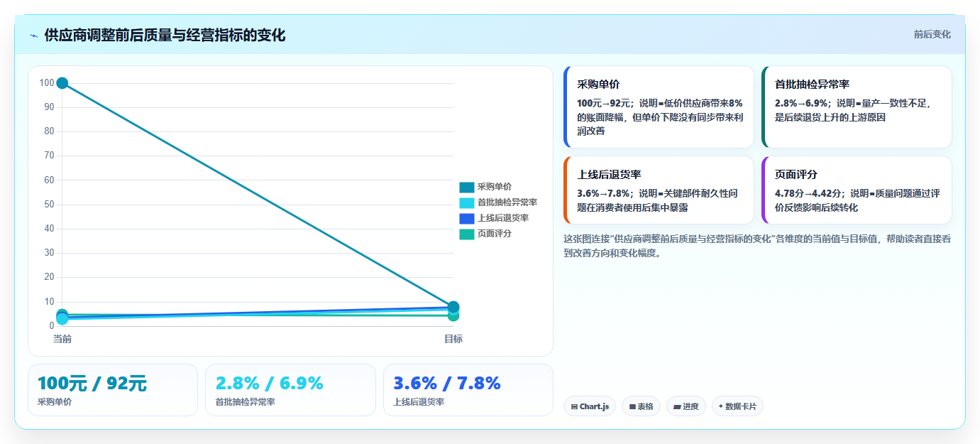The image size is (980, 444).
Task: Toggle the 首批抽检异常率 legend color box
Action: [x=466, y=202]
